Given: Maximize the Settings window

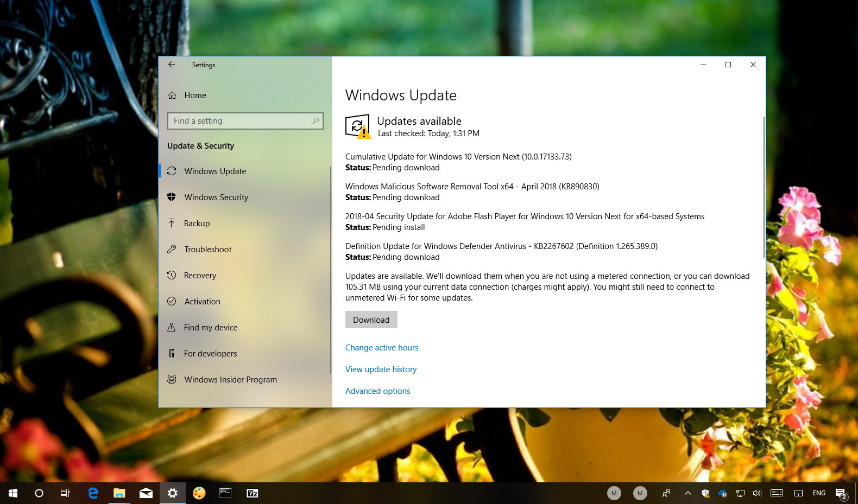Looking at the screenshot, I should point(728,65).
